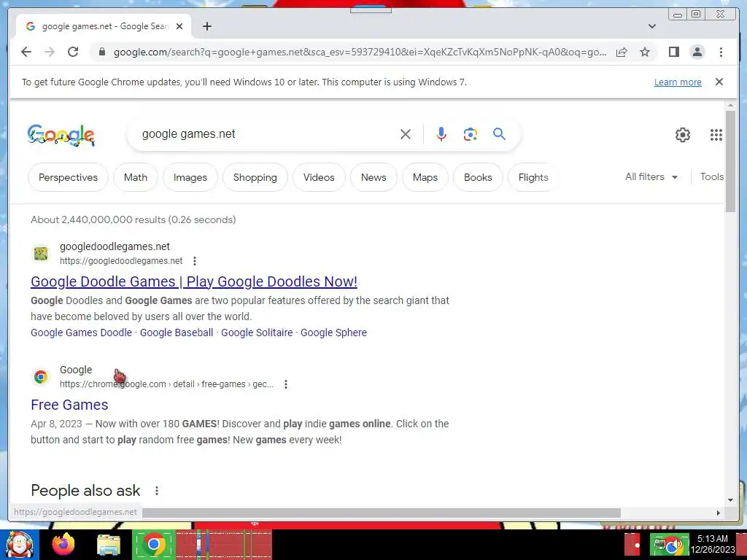This screenshot has height=560, width=747.
Task: Open more options for chrome.google.com result
Action: pos(285,384)
